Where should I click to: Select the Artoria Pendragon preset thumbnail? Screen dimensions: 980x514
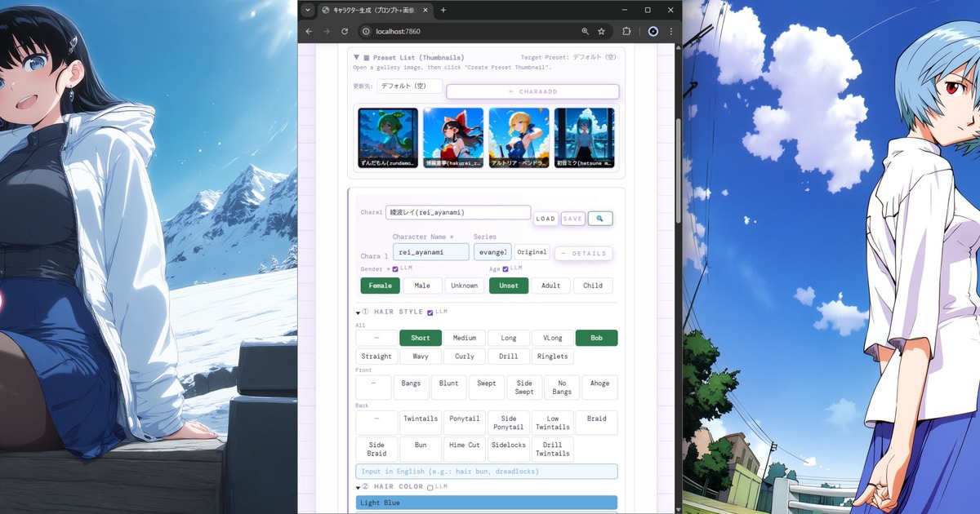(519, 138)
